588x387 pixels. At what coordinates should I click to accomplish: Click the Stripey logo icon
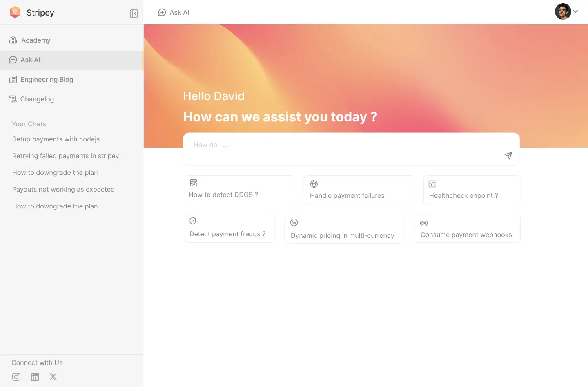click(15, 12)
